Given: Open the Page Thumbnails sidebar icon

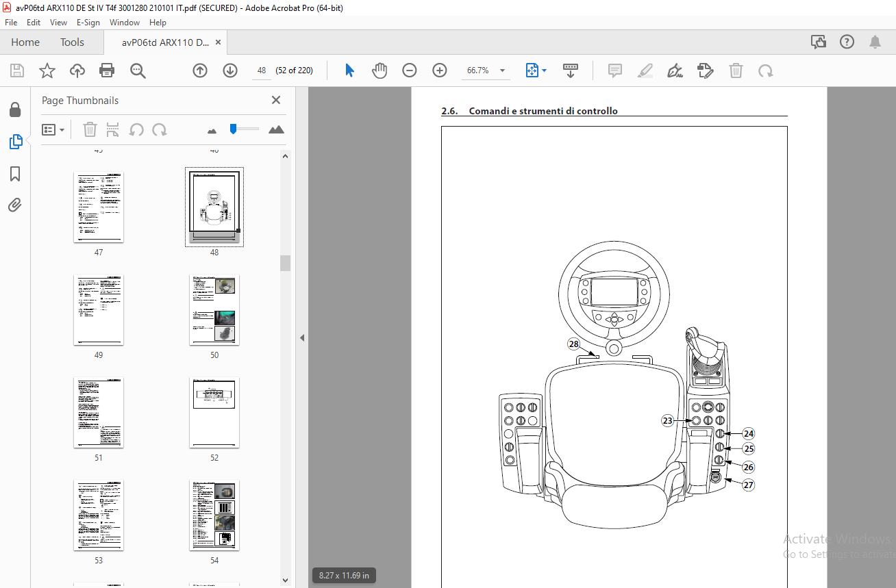Looking at the screenshot, I should pyautogui.click(x=15, y=142).
